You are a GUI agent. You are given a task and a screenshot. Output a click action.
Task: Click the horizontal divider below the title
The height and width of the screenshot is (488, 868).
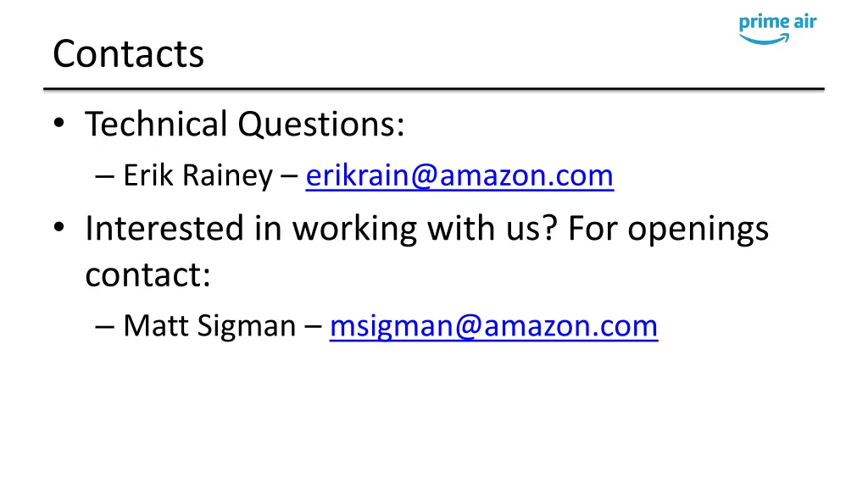434,88
